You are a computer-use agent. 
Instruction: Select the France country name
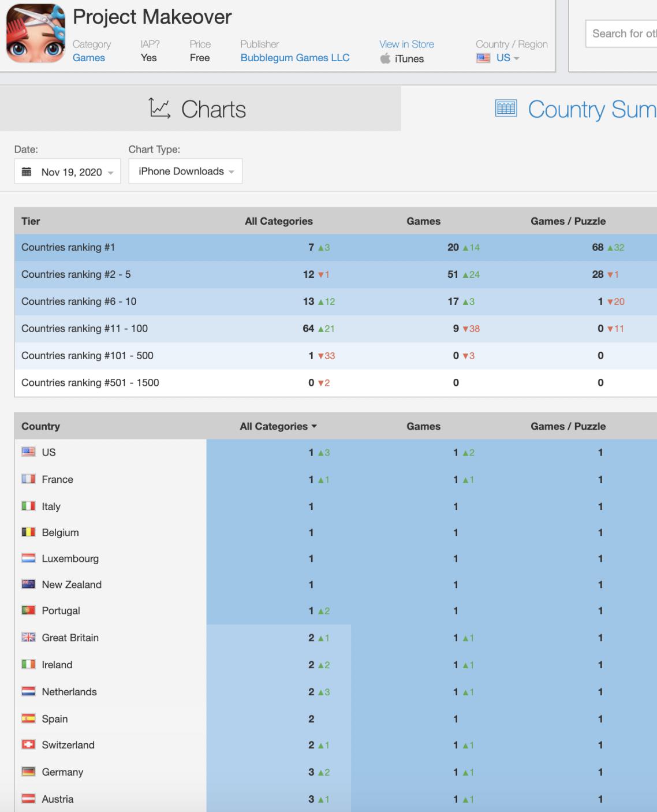tap(58, 479)
